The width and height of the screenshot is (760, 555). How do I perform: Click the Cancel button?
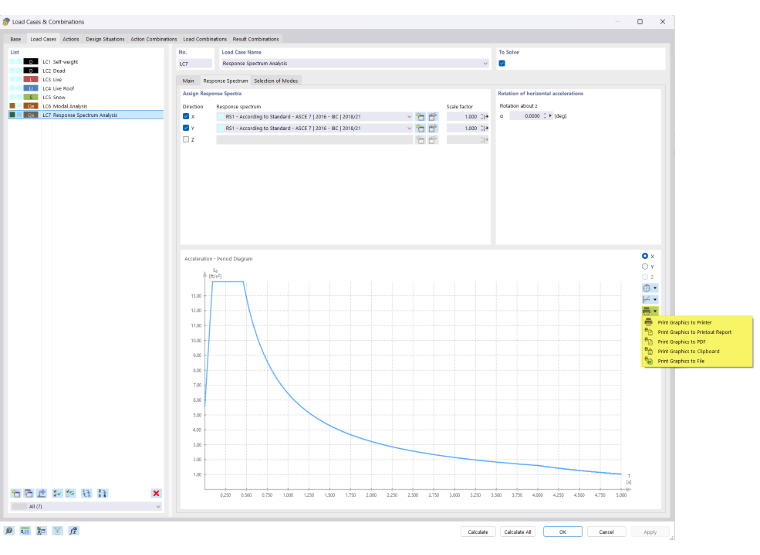pyautogui.click(x=606, y=532)
